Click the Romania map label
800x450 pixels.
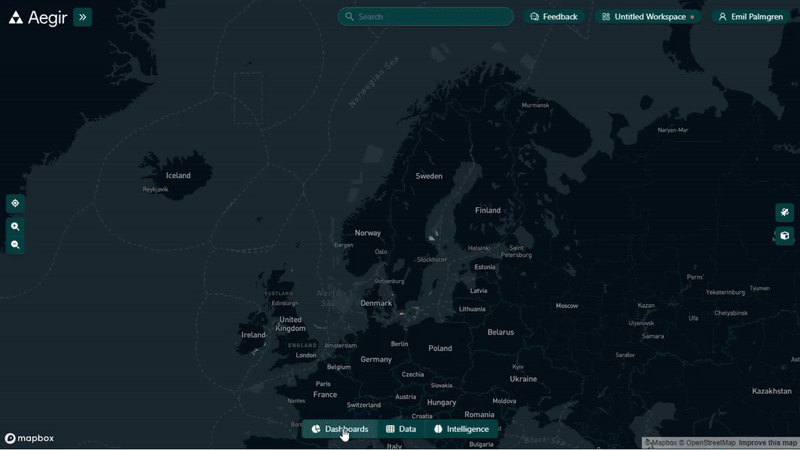point(479,415)
